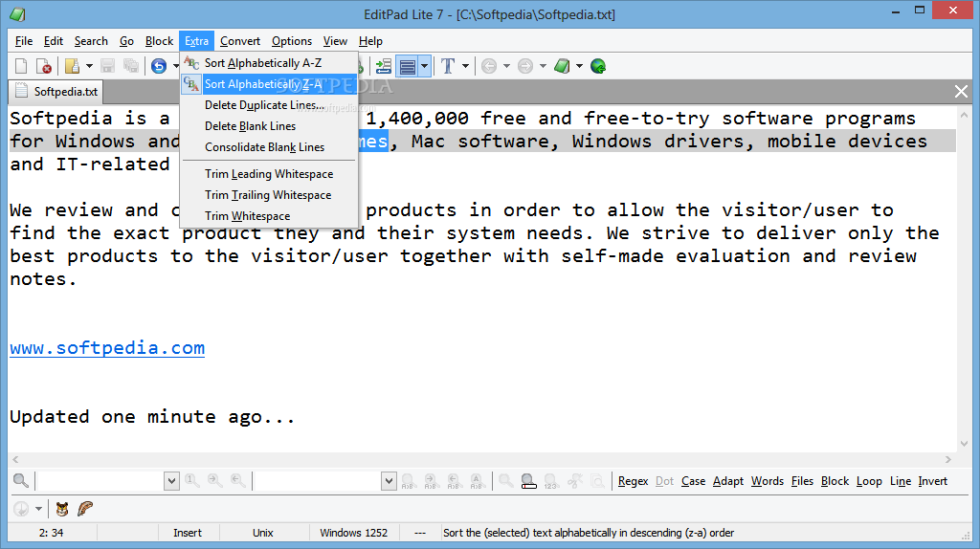
Task: Expand the green notepad icon dropdown arrow
Action: [x=579, y=66]
